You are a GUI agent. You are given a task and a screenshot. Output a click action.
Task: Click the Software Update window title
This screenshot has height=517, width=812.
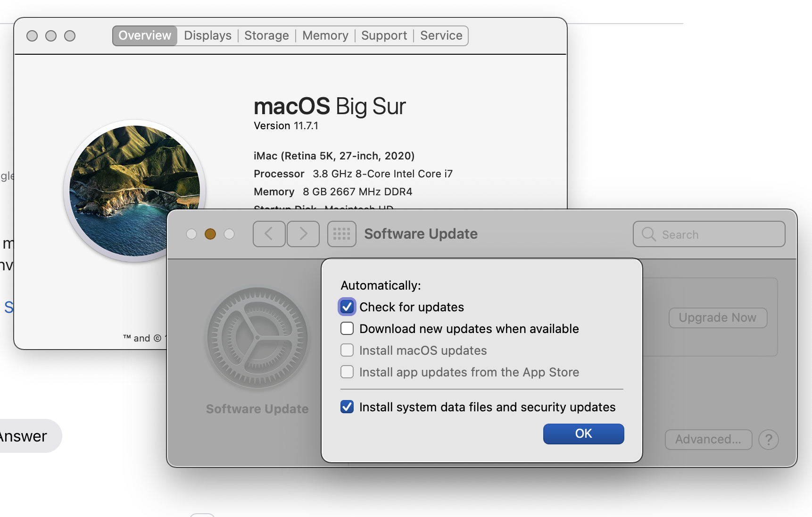coord(421,234)
